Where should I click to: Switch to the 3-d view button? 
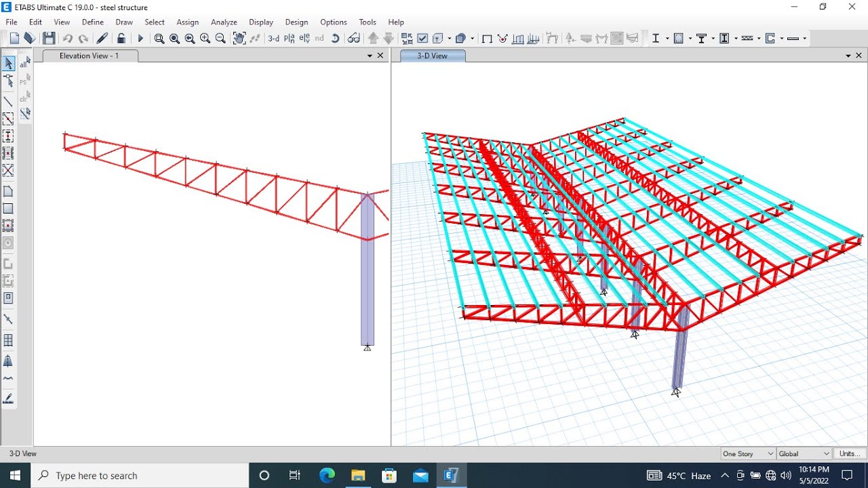(x=273, y=39)
